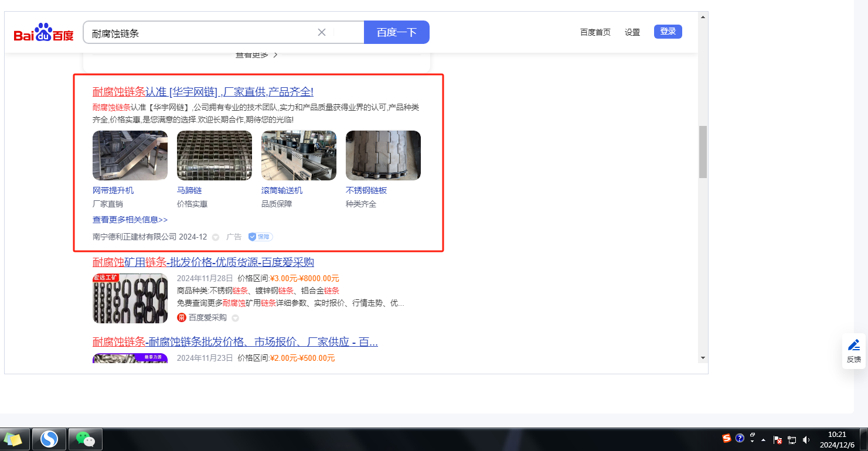Open the 百度首页 link
Viewport: 868px width, 451px height.
[x=595, y=32]
